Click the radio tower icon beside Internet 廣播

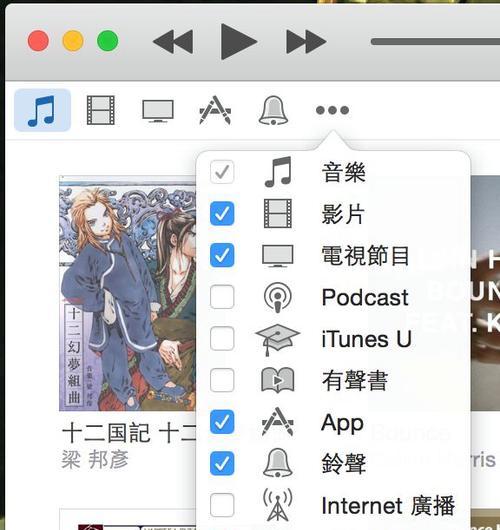point(278,505)
